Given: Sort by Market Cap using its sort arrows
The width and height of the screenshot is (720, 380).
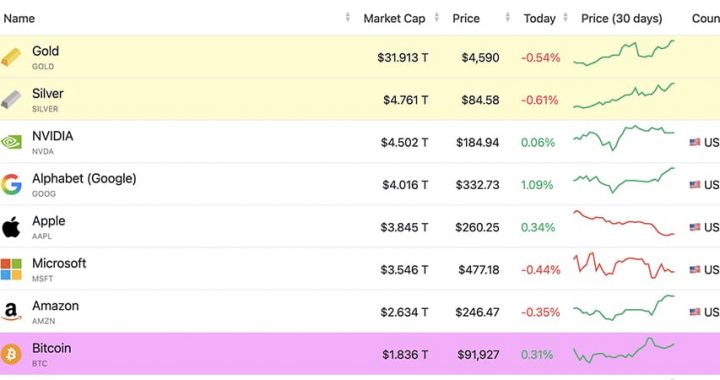Looking at the screenshot, I should 437,18.
